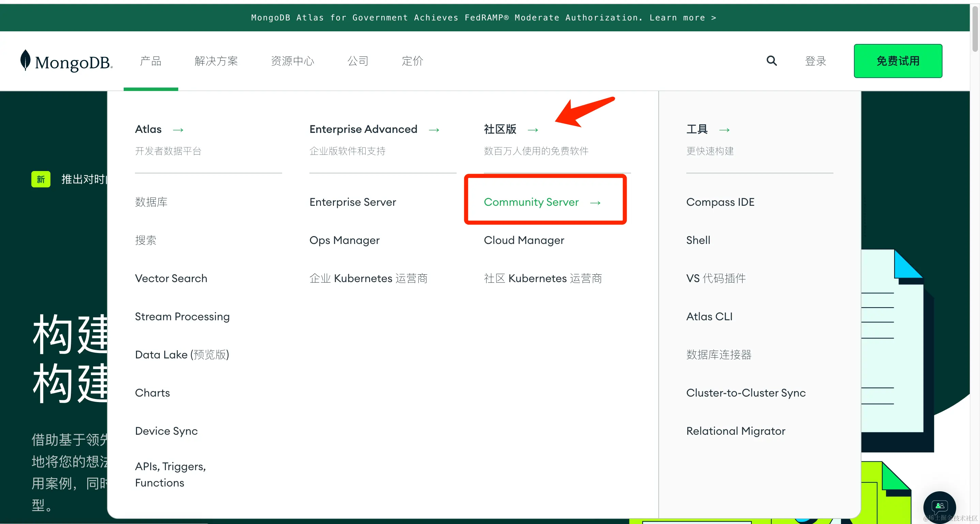Open Data Lake (预览版)

coord(182,355)
